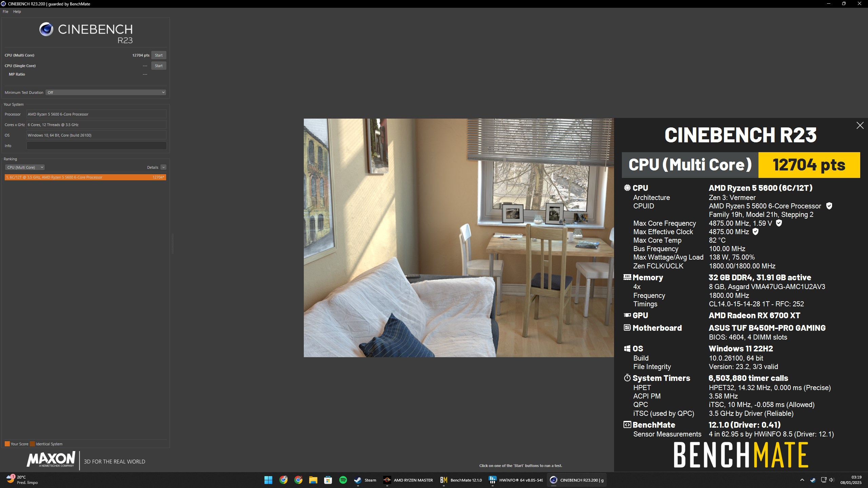The image size is (868, 488).
Task: Start the CPU Single Core test
Action: point(159,66)
